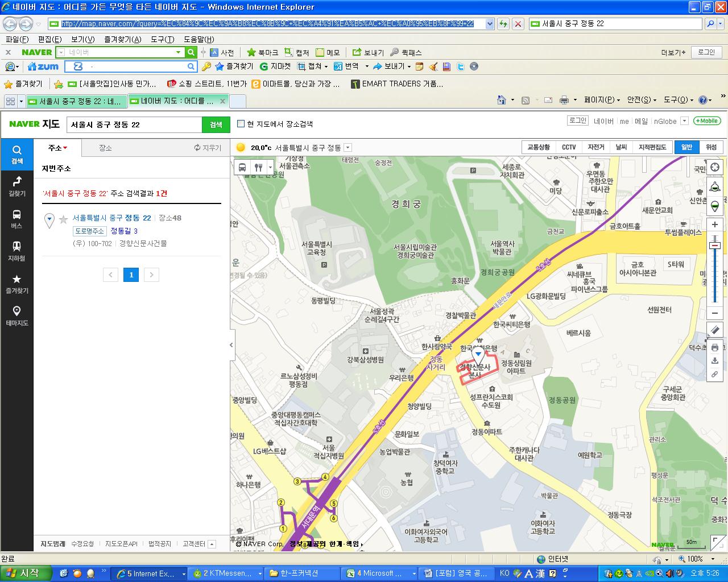Check the 현 지도에서 장소검색 checkbox
The image size is (728, 582).
[241, 124]
